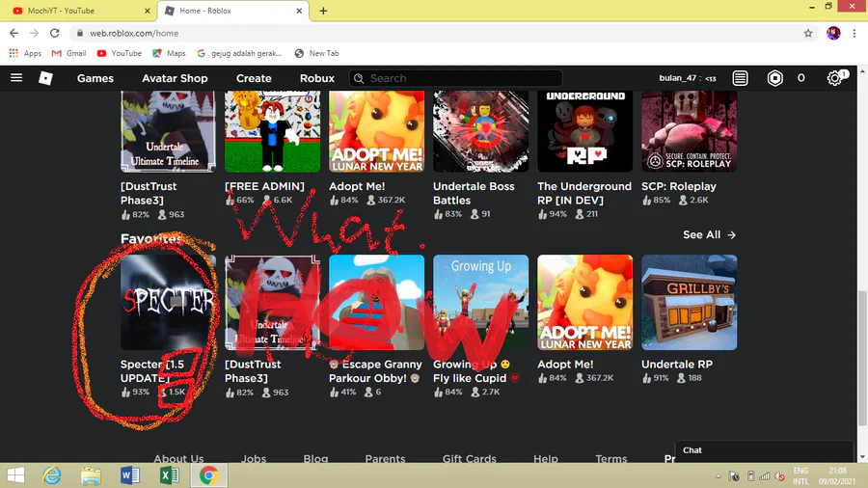This screenshot has height=488, width=868.
Task: Open the 'gejug adalah gerak...' bookmark
Action: click(239, 53)
